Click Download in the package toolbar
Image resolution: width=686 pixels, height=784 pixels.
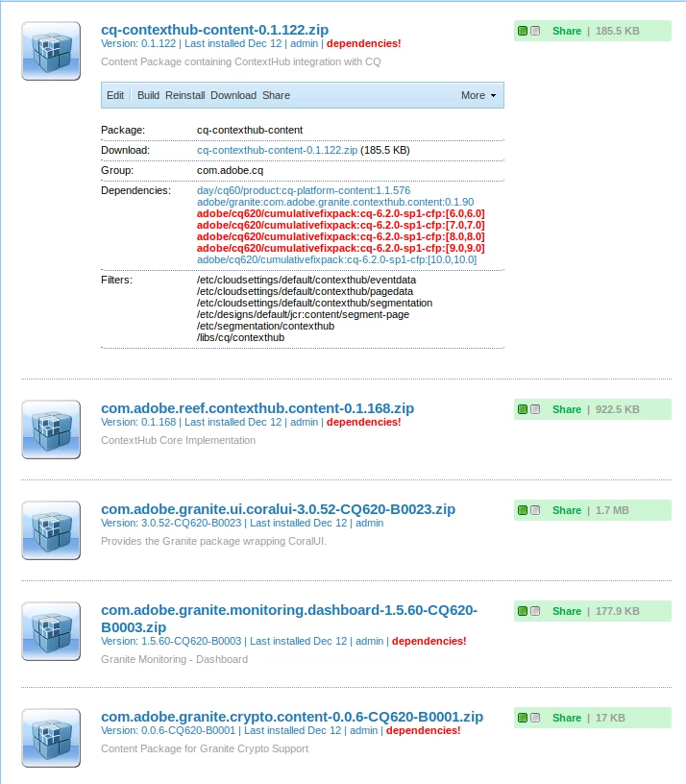[233, 95]
